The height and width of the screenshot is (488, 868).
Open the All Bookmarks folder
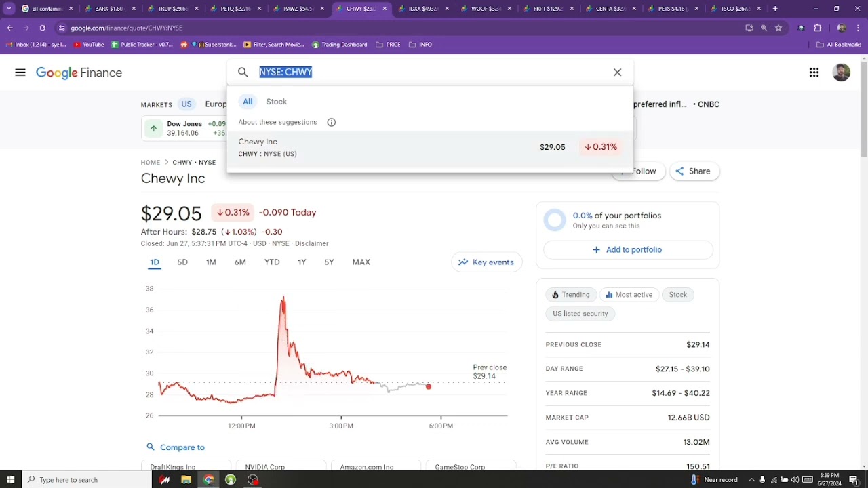[839, 45]
